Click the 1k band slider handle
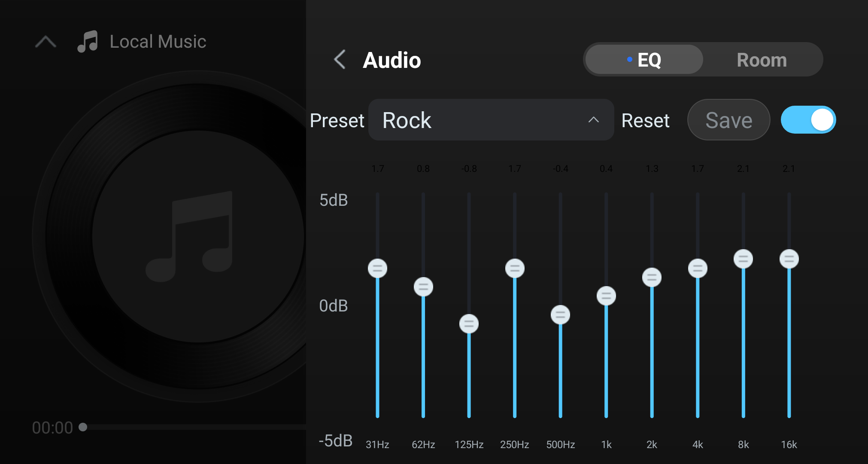Viewport: 868px width, 464px height. pos(606,296)
